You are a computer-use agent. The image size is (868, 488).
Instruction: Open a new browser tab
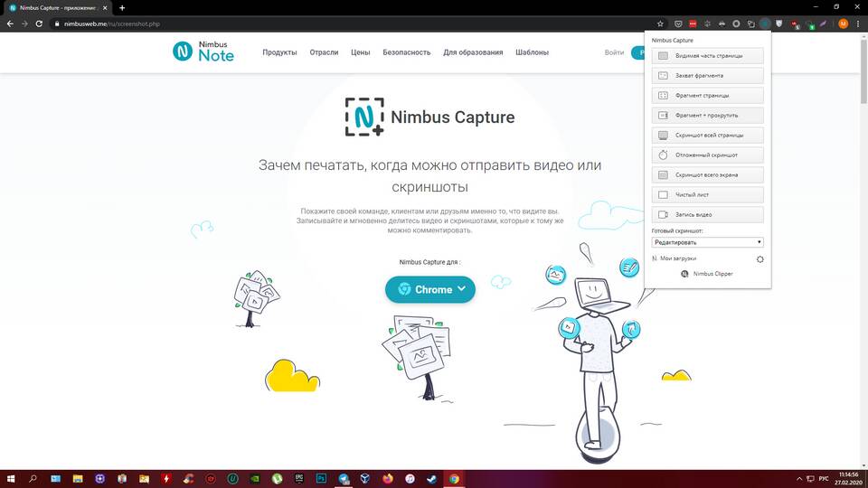coord(122,8)
